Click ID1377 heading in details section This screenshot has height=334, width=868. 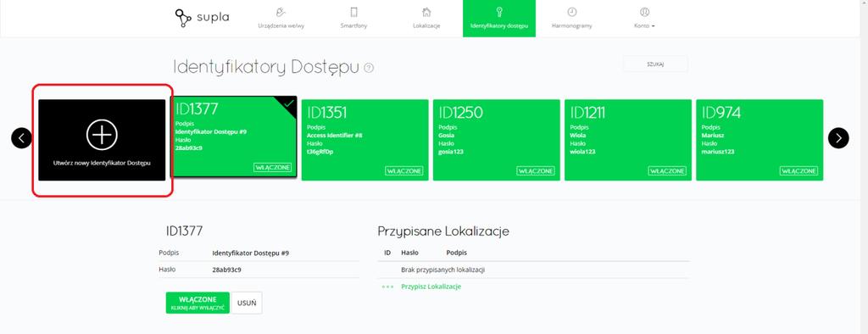pos(184,231)
